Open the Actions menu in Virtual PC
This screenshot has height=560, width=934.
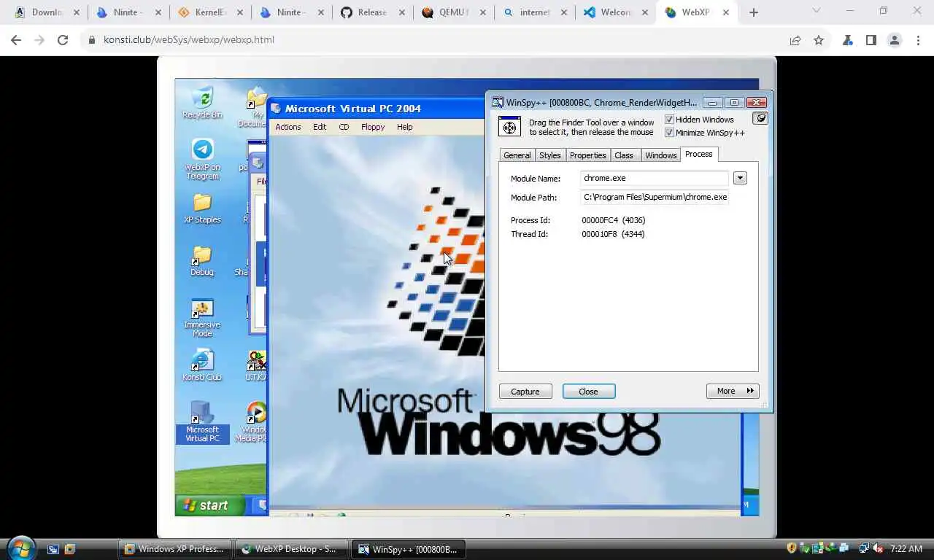pos(288,127)
